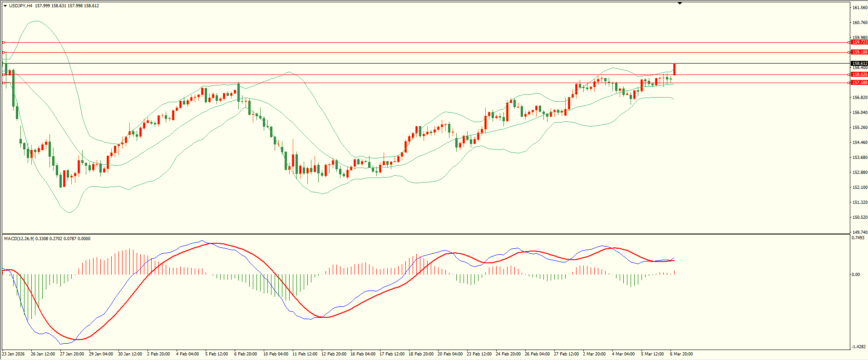Click the 161.560 price scale value
The image size is (868, 360).
860,8
